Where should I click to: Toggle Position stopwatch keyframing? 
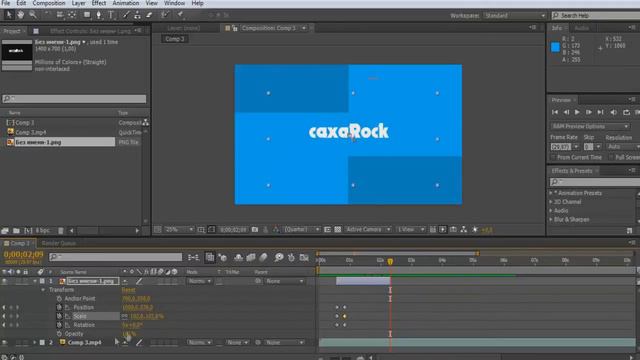(x=59, y=307)
